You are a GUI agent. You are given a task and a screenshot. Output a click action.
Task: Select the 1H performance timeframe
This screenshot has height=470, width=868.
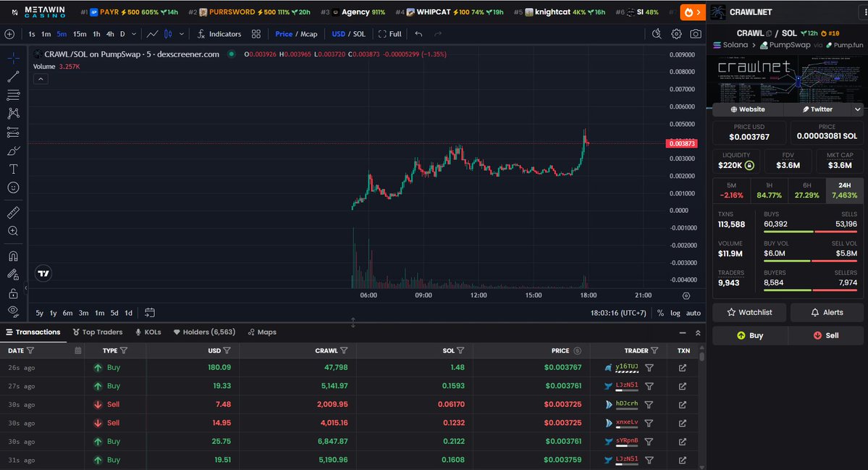point(769,190)
